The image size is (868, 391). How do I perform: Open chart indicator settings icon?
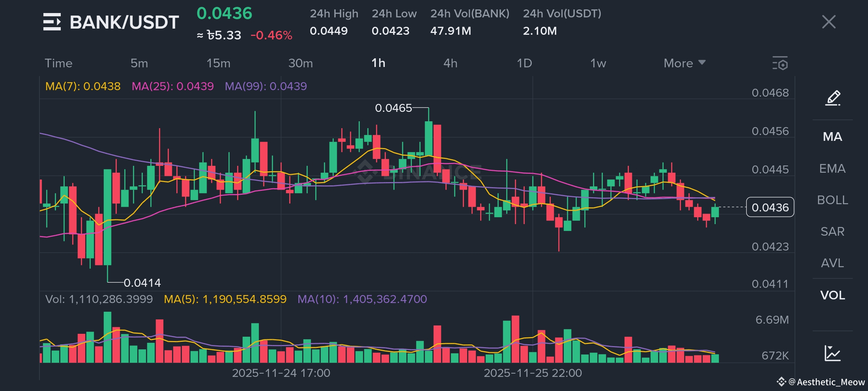tap(780, 63)
